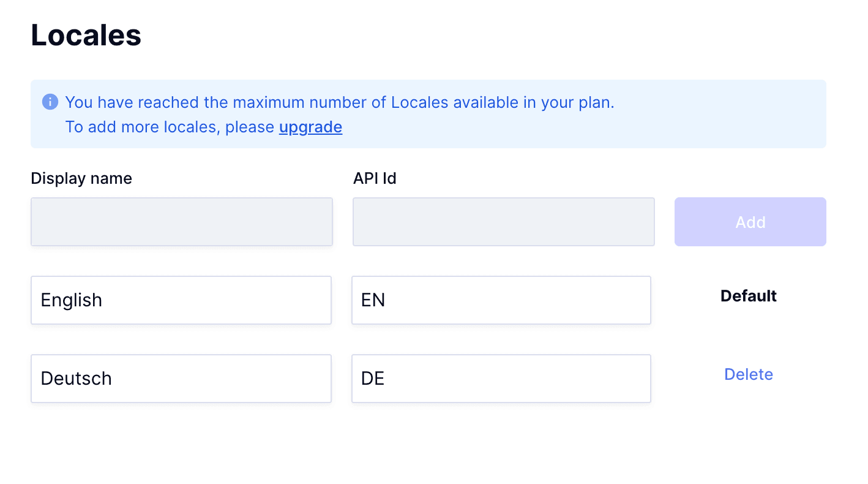Click the info circle beside the plan notice
This screenshot has width=868, height=484.
(x=50, y=102)
